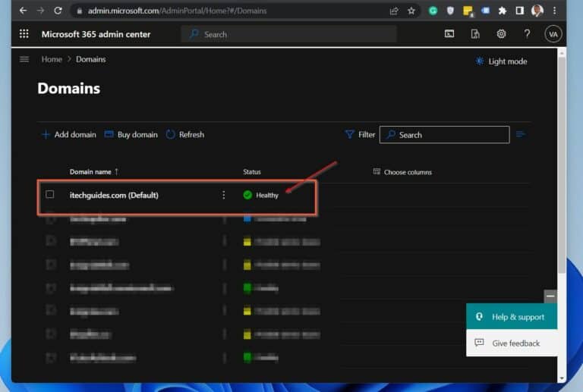Open Help & support

click(x=512, y=317)
